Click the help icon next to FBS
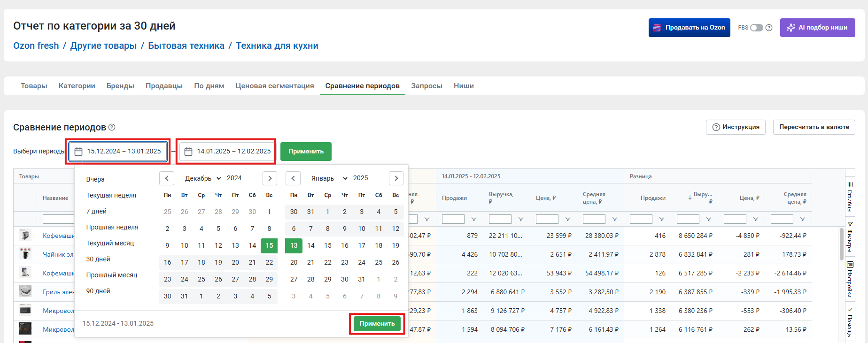 click(769, 28)
